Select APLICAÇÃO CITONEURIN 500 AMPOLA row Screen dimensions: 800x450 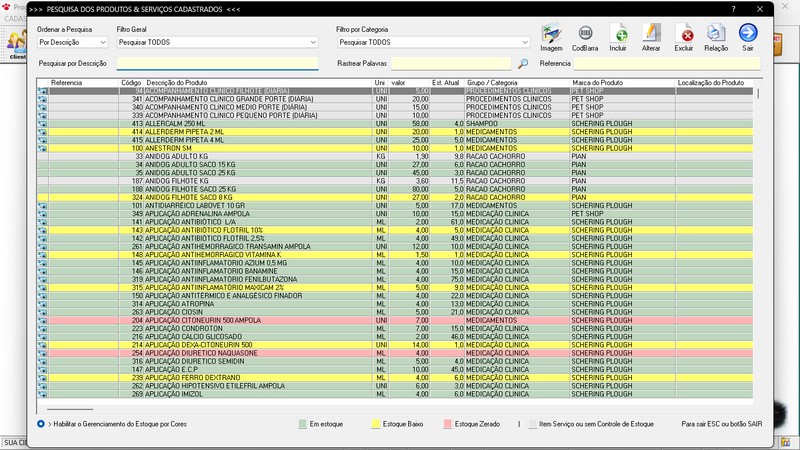coord(200,320)
